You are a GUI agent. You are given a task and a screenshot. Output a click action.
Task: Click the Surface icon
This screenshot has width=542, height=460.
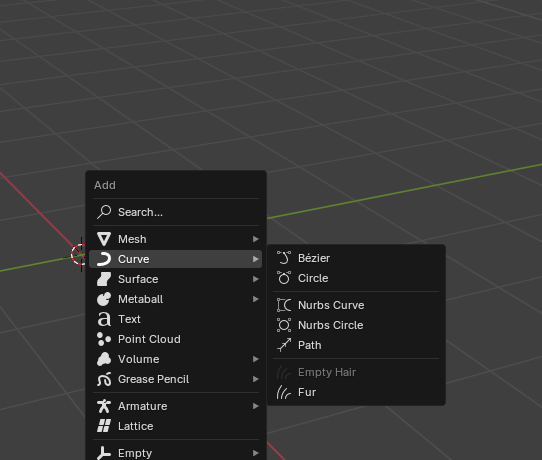click(x=104, y=279)
